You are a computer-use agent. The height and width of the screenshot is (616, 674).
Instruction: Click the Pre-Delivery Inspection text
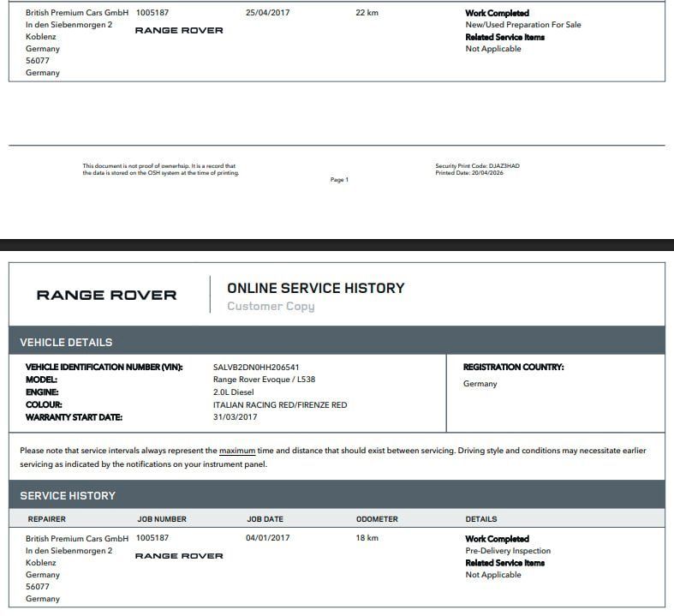point(508,551)
